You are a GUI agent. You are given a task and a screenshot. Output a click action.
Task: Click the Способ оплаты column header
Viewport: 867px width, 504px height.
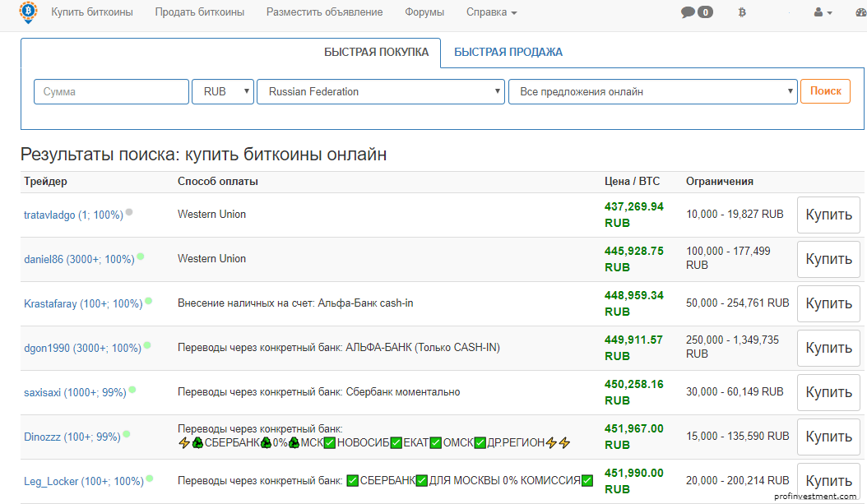[218, 181]
